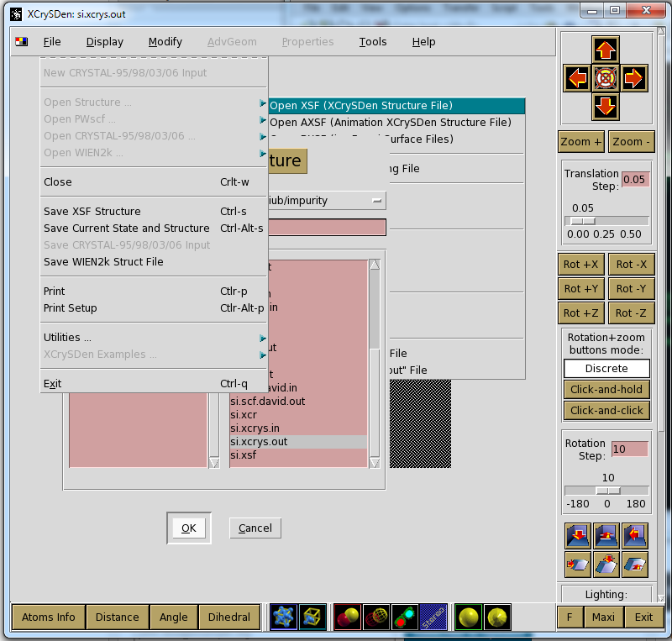
Task: Select Print Setup menu entry
Action: point(154,307)
